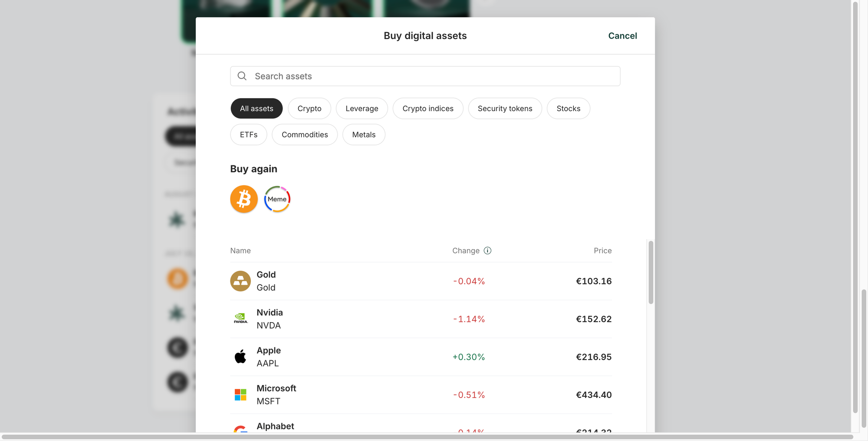868x441 pixels.
Task: Select the Metals filter
Action: [364, 135]
